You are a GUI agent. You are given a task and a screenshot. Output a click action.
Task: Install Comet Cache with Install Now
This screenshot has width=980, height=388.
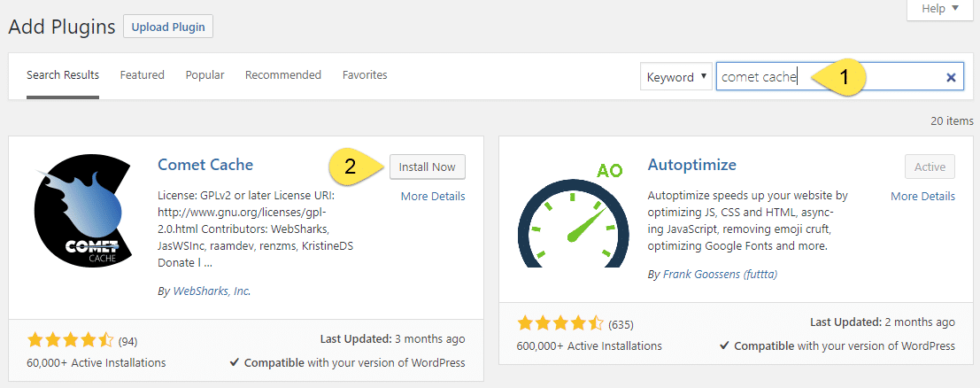pos(428,167)
